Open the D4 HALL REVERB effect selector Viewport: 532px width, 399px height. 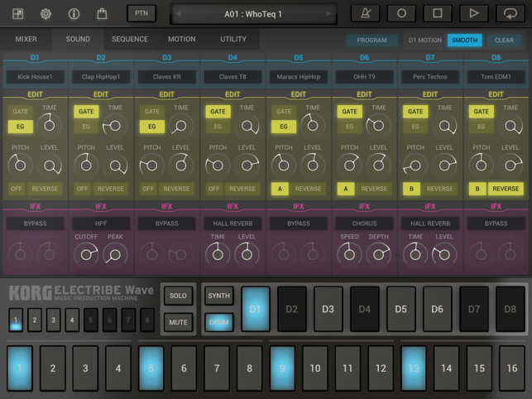click(x=232, y=224)
